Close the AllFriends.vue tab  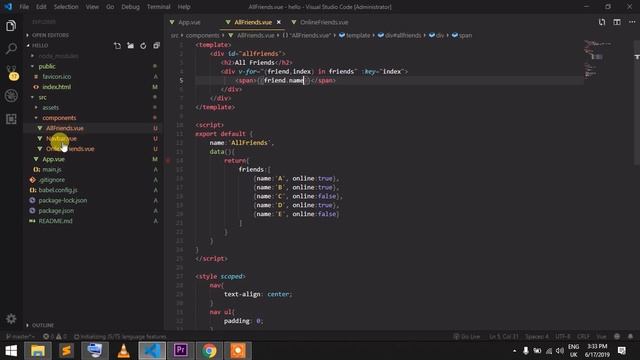coord(279,22)
